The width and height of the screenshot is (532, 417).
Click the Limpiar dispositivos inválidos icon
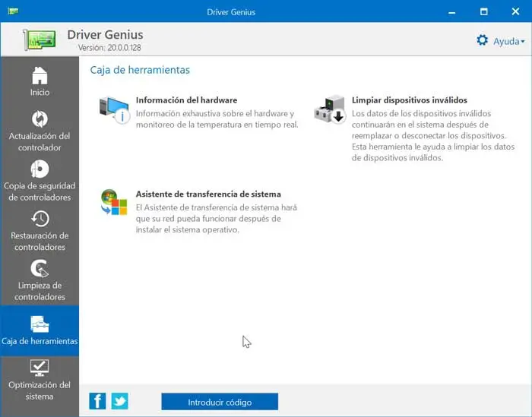coord(329,109)
